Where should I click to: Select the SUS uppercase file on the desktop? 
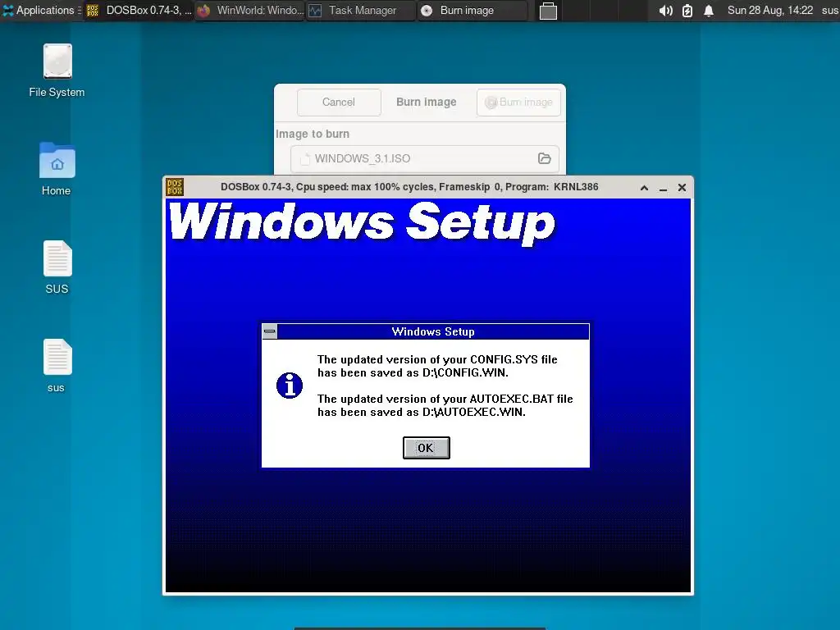[x=57, y=268]
